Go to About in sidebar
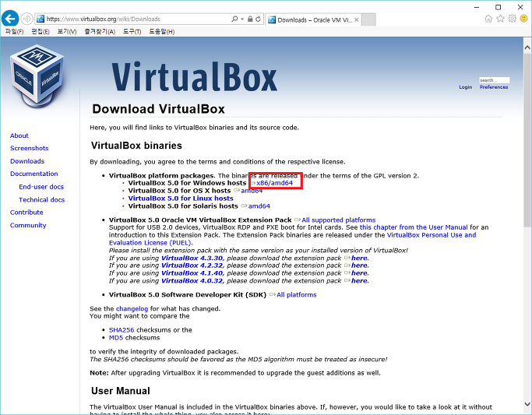The width and height of the screenshot is (532, 415). point(19,135)
